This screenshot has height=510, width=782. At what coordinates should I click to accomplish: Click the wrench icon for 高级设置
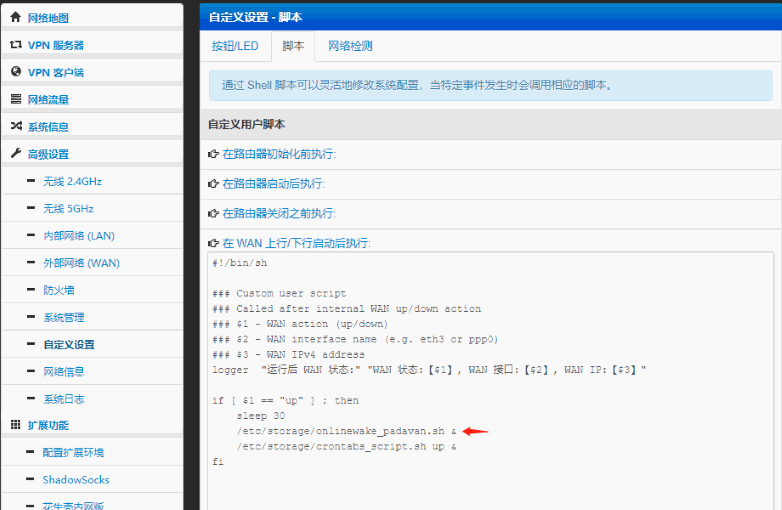pos(16,153)
